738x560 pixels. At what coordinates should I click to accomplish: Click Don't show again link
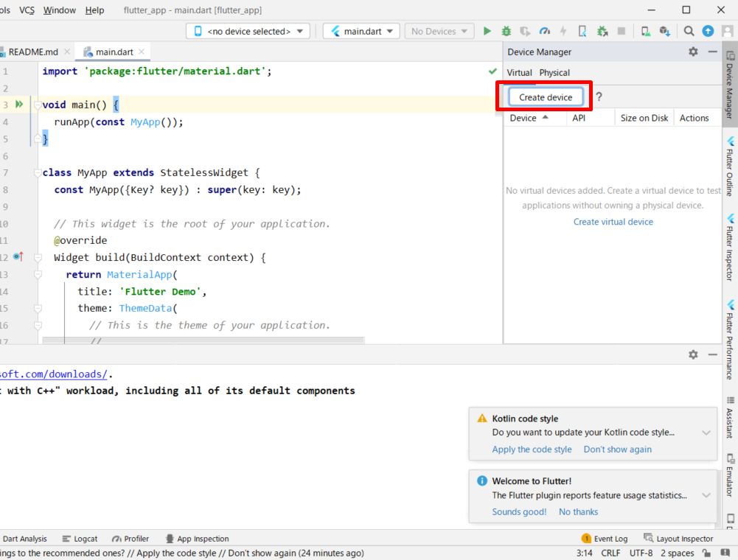pos(618,449)
